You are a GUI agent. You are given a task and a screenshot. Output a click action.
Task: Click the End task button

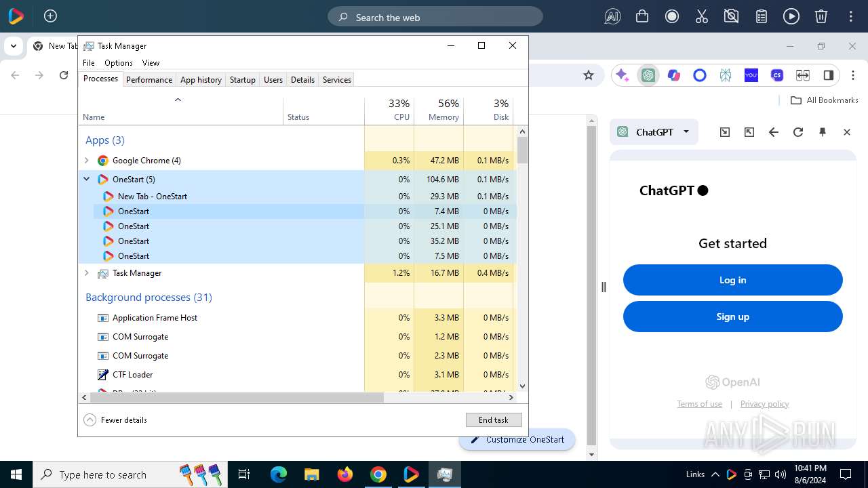(494, 420)
